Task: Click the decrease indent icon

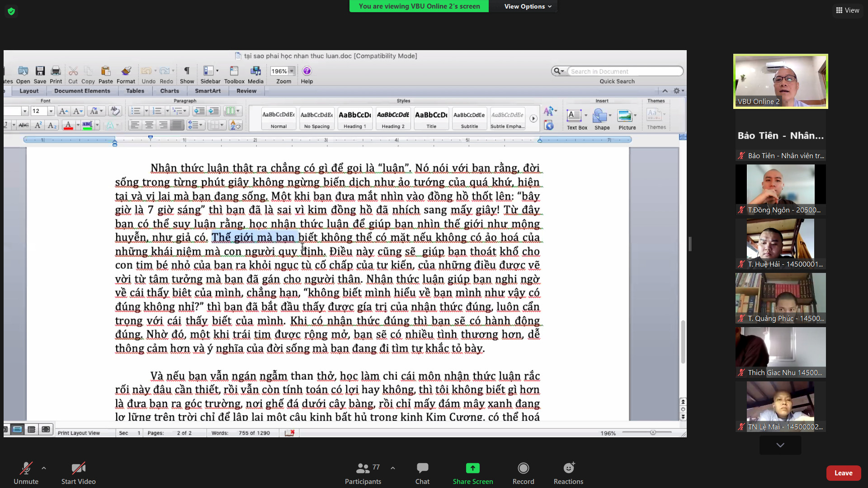Action: (x=199, y=111)
